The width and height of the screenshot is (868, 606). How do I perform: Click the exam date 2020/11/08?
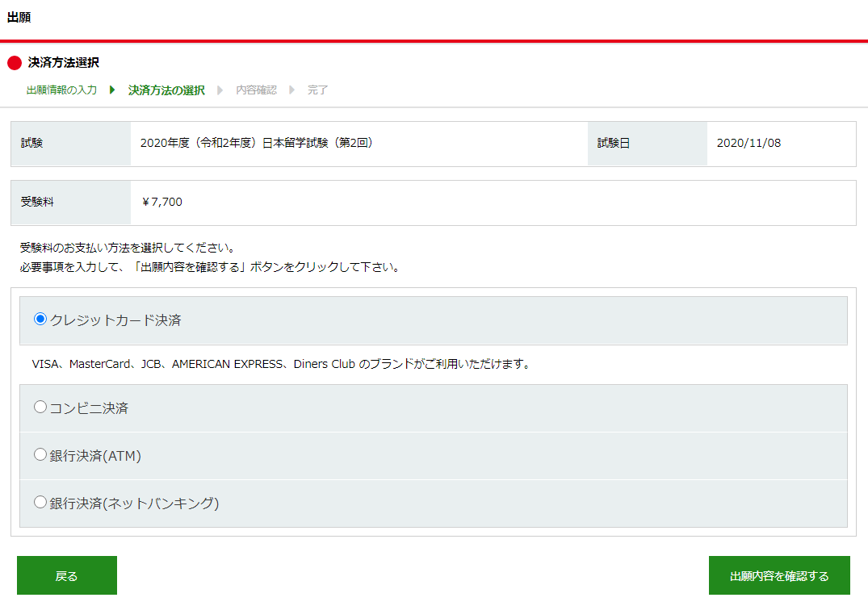(x=748, y=143)
